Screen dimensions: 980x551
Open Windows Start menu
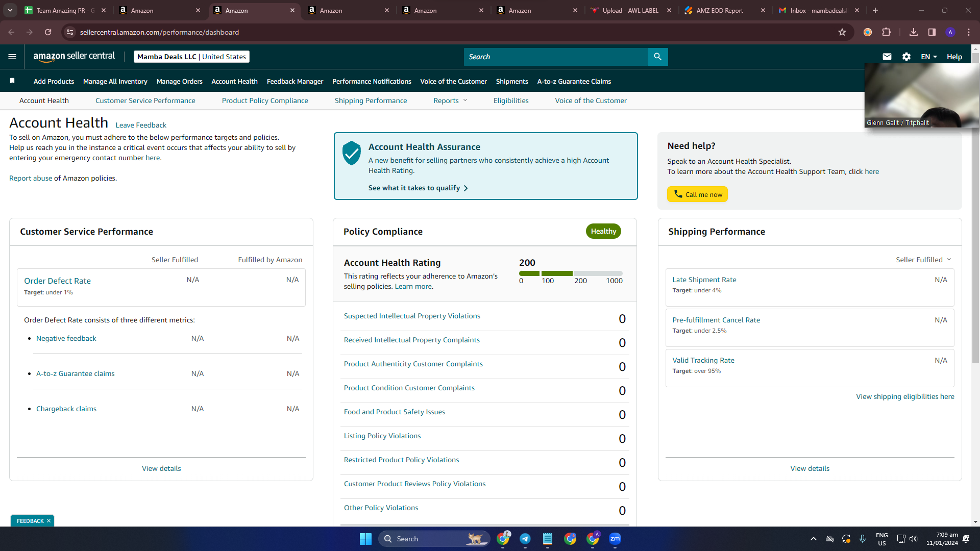[365, 539]
